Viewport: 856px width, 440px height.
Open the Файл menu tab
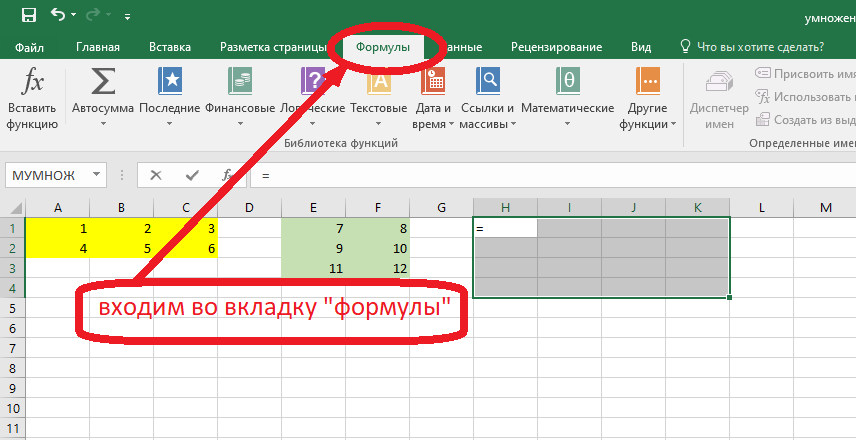tap(29, 47)
